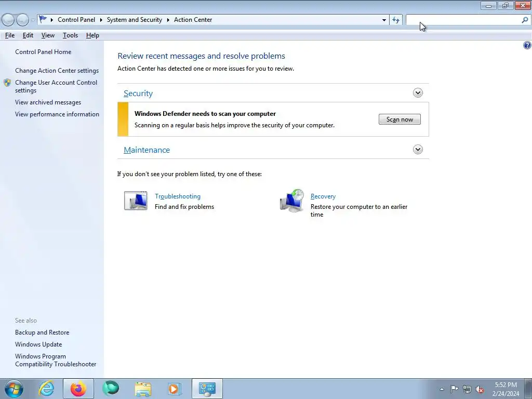Click the muted volume icon in system tray

(480, 389)
